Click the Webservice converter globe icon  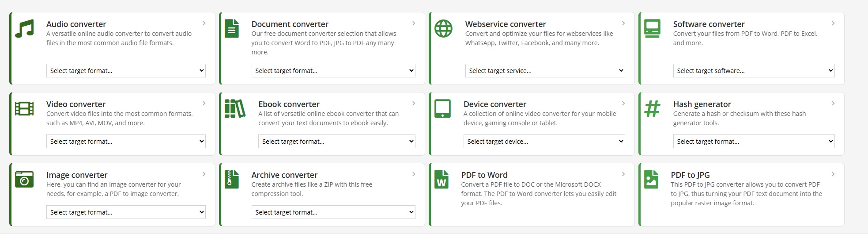[x=443, y=29]
